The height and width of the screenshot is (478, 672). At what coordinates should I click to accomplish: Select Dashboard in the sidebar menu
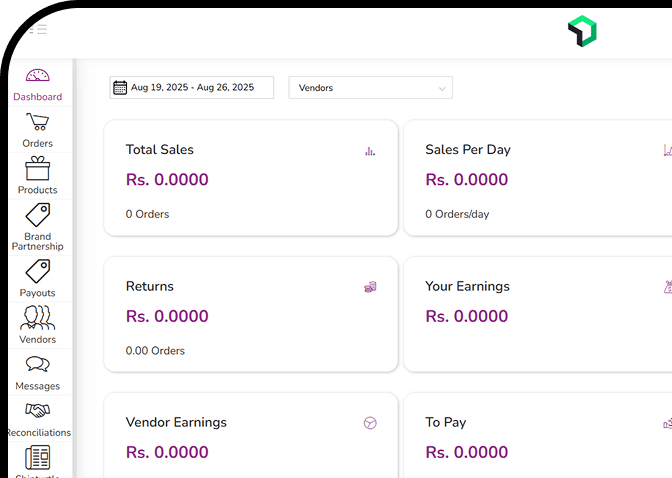(38, 84)
